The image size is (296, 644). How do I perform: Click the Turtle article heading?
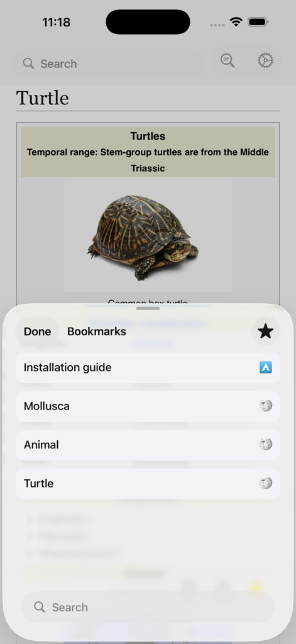point(42,98)
